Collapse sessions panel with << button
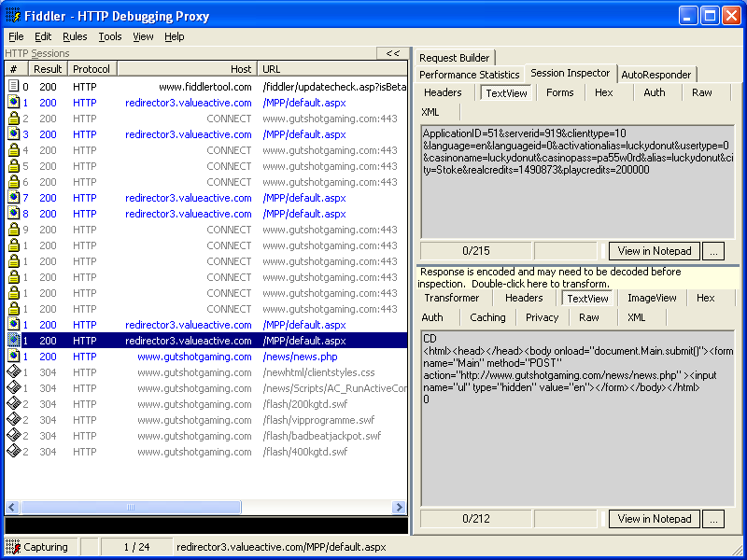This screenshot has width=747, height=560. 392,53
